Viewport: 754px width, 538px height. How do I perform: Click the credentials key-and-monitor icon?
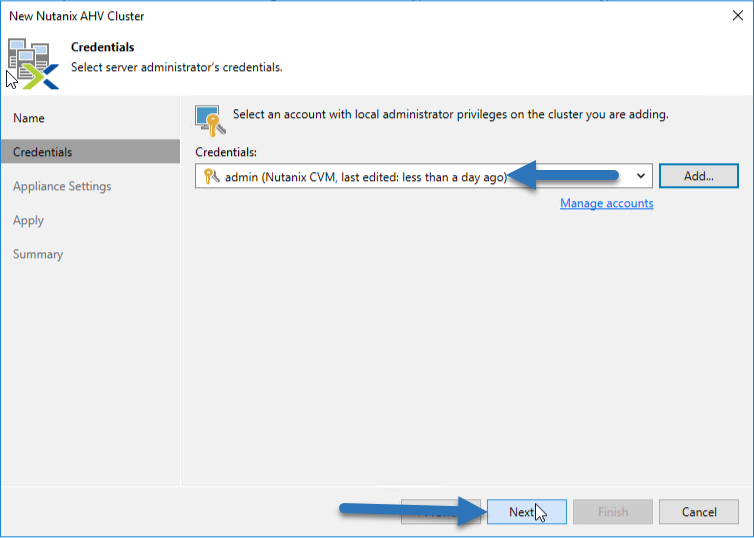point(211,120)
